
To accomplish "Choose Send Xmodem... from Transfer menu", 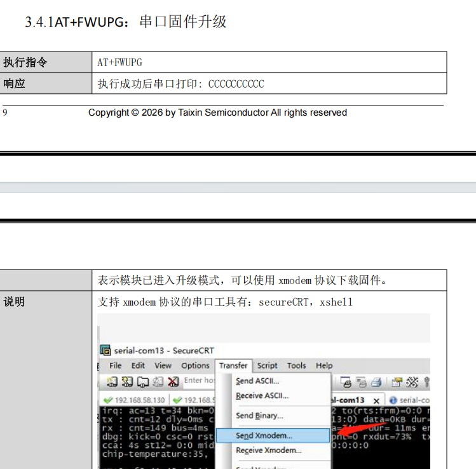I will point(264,436).
